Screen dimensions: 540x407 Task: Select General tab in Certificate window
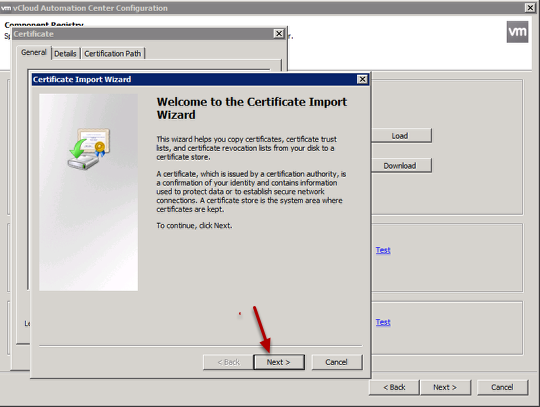click(33, 52)
